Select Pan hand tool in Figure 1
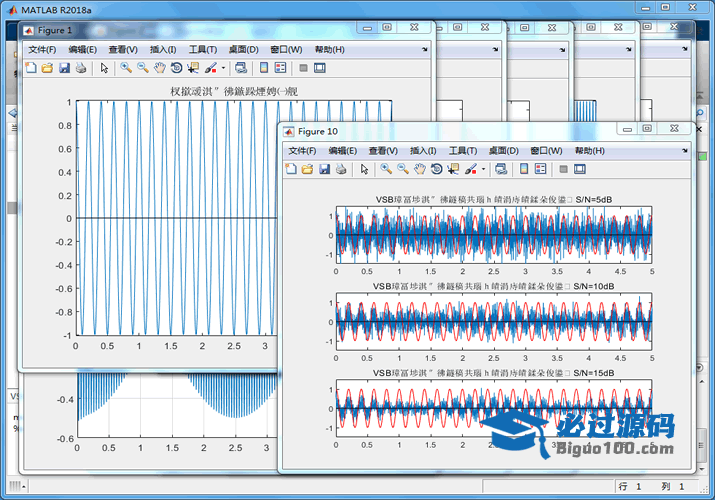This screenshot has height=500, width=715. (160, 68)
